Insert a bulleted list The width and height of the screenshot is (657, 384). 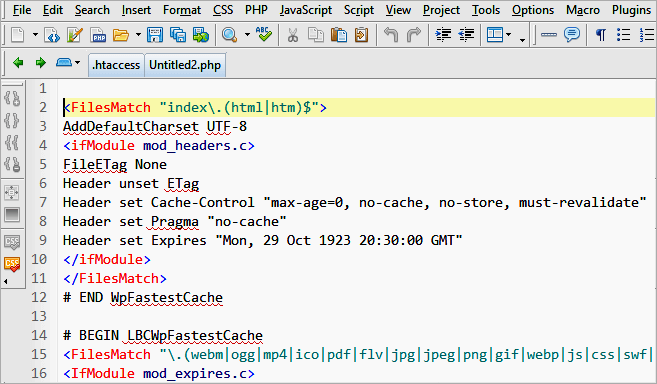(623, 35)
